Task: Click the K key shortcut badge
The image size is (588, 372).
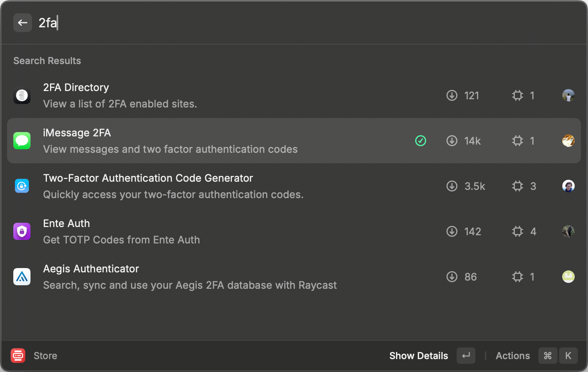Action: tap(568, 356)
